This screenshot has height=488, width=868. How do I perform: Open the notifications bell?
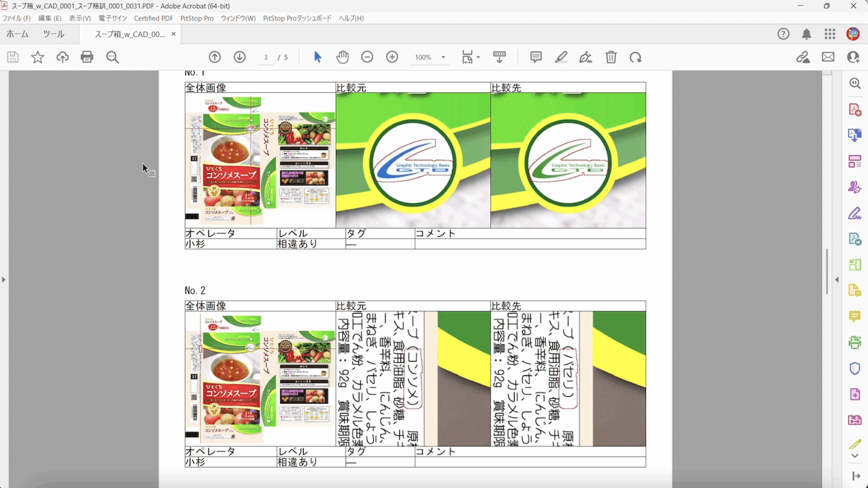point(806,34)
